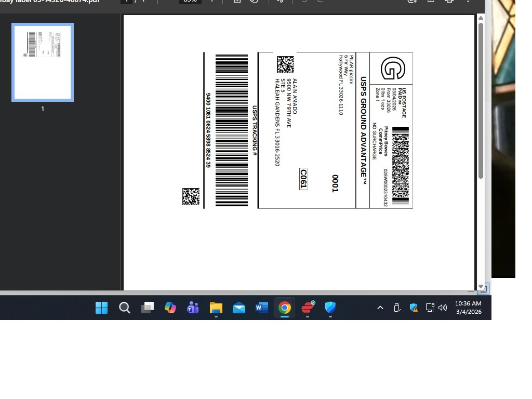Image resolution: width=532 pixels, height=399 pixels.
Task: Open the blue shield app on taskbar
Action: 330,308
